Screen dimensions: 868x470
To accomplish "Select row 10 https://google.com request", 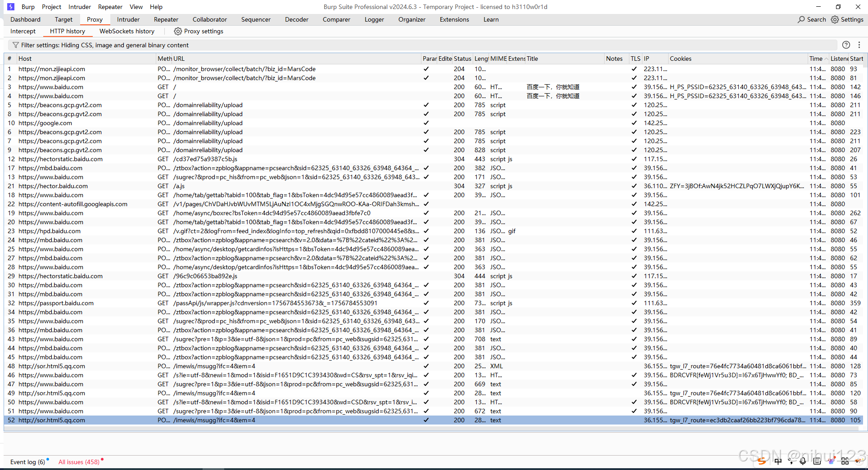I will click(433, 123).
